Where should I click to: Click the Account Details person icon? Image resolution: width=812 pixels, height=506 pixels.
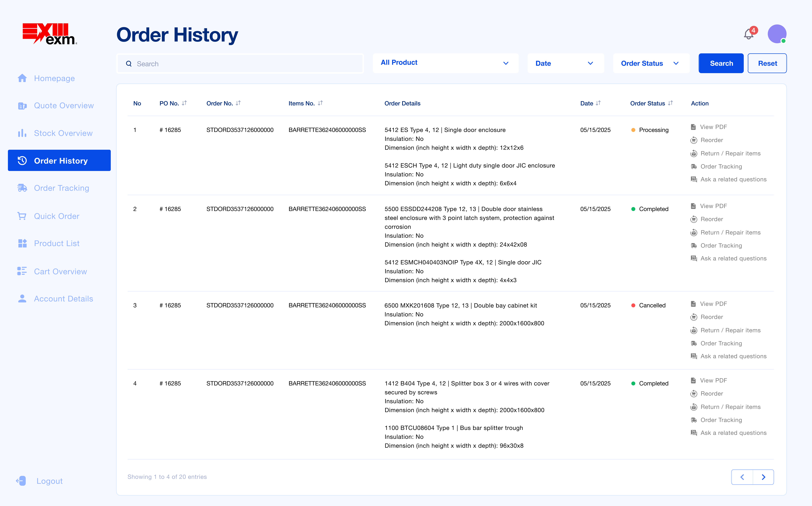coord(22,298)
